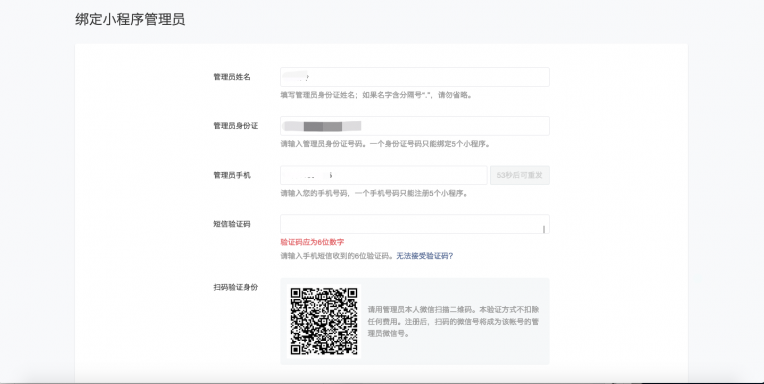
Task: Click the 扫码验证身份 label
Action: [236, 288]
